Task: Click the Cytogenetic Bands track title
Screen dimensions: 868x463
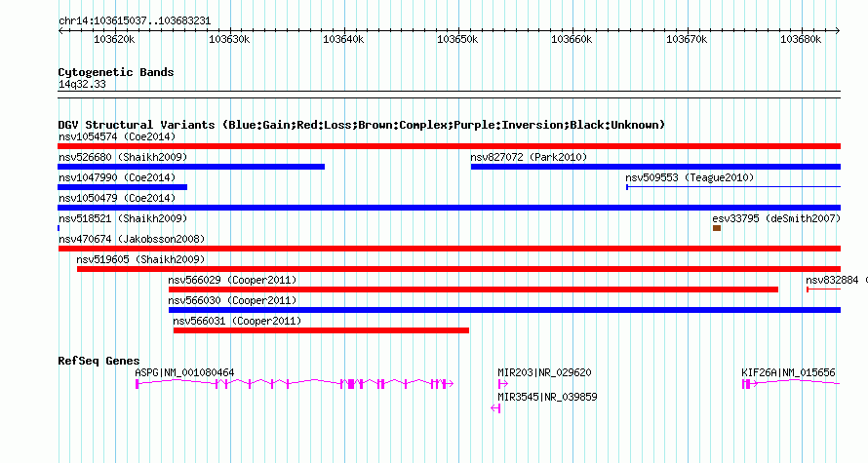Action: pyautogui.click(x=116, y=72)
